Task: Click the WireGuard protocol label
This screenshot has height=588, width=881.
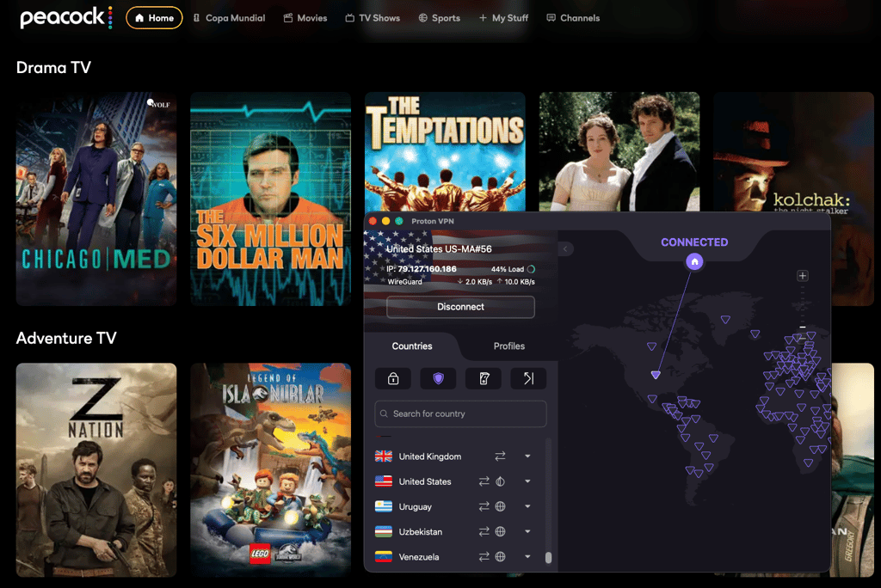Action: click(404, 282)
